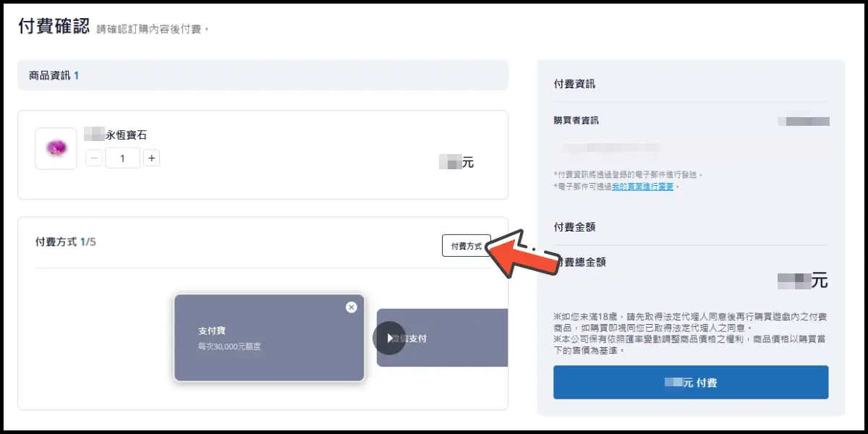The image size is (868, 434).
Task: Click the purple gem product thumbnail
Action: click(56, 148)
